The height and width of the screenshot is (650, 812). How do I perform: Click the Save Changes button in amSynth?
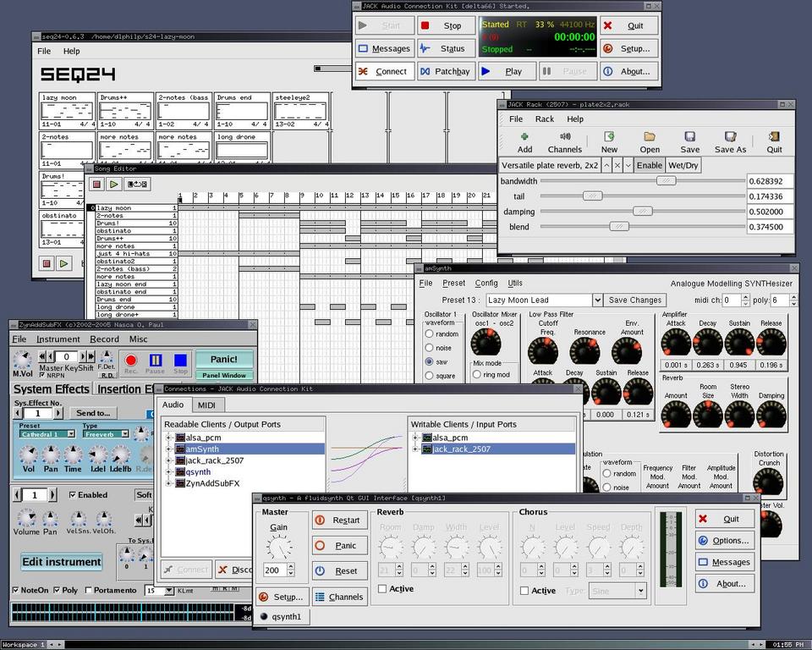[635, 300]
